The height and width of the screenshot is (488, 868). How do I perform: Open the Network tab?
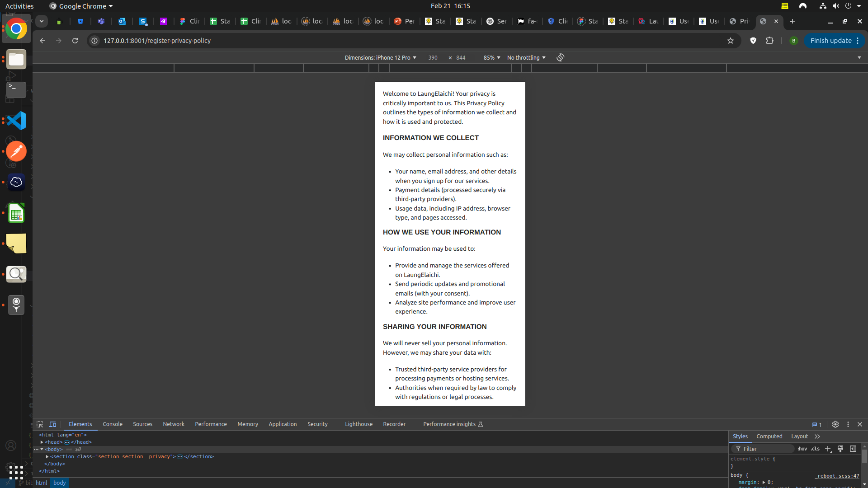(x=174, y=424)
